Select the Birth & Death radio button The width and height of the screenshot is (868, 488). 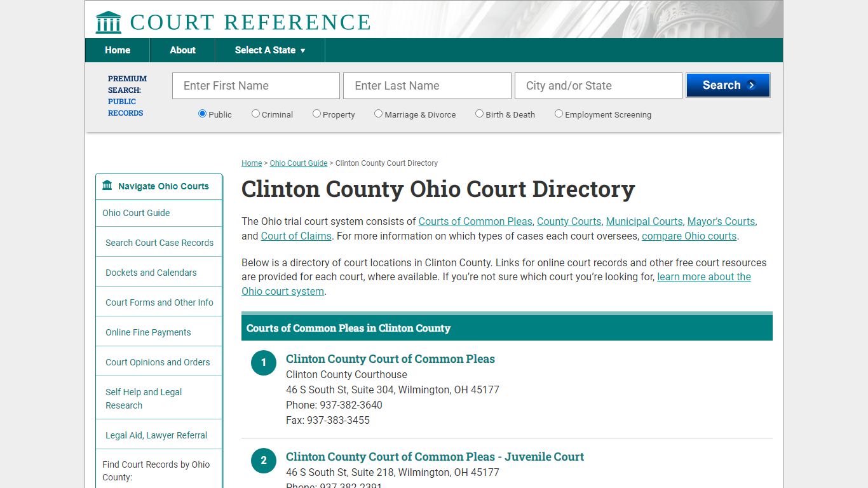pos(479,114)
